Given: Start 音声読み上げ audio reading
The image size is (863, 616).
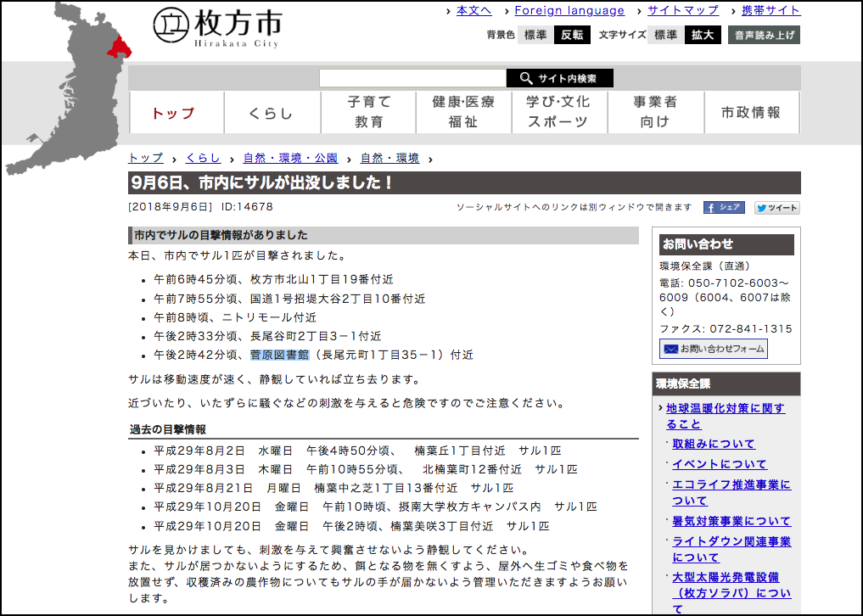Looking at the screenshot, I should point(764,35).
